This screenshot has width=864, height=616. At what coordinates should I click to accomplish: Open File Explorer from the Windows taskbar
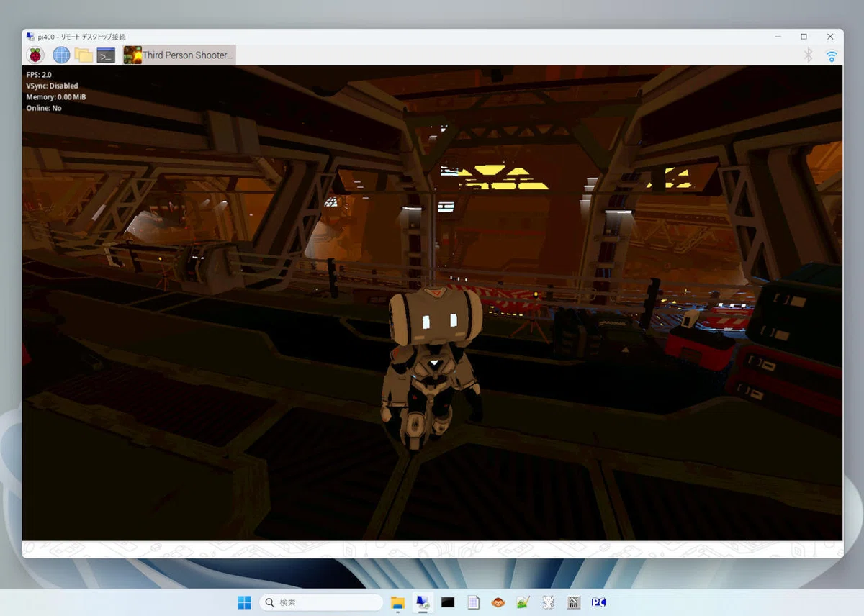point(397,602)
